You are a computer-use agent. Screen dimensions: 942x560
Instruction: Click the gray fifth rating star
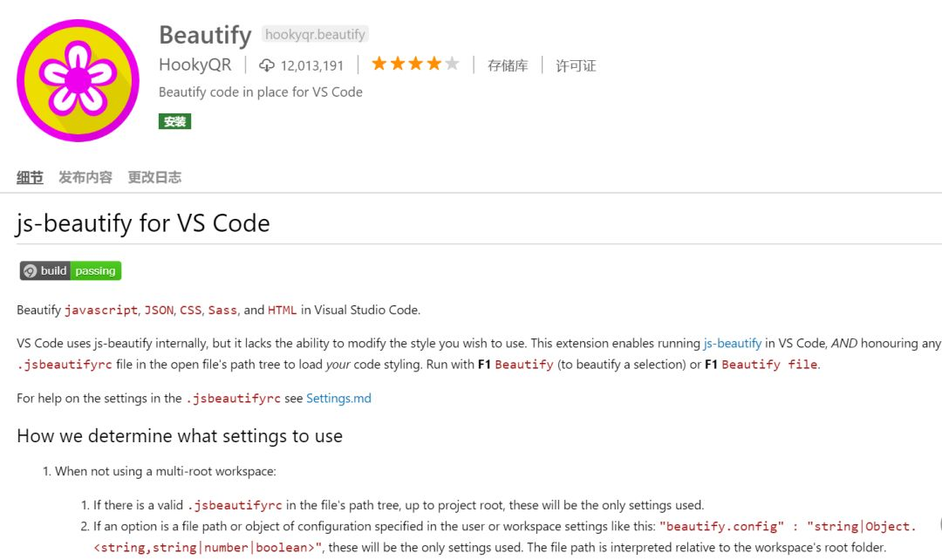point(452,64)
